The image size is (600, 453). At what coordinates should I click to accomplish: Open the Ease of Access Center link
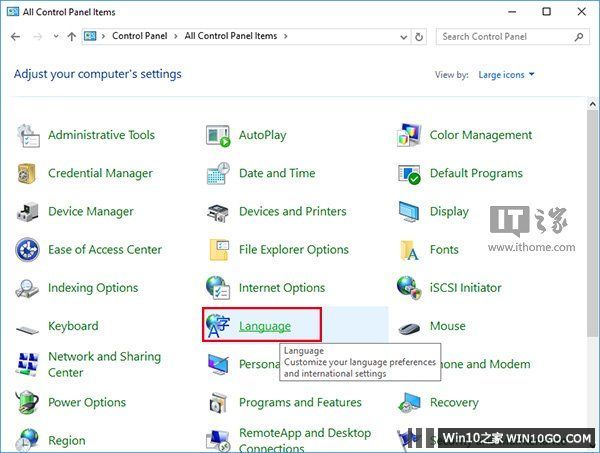point(105,250)
